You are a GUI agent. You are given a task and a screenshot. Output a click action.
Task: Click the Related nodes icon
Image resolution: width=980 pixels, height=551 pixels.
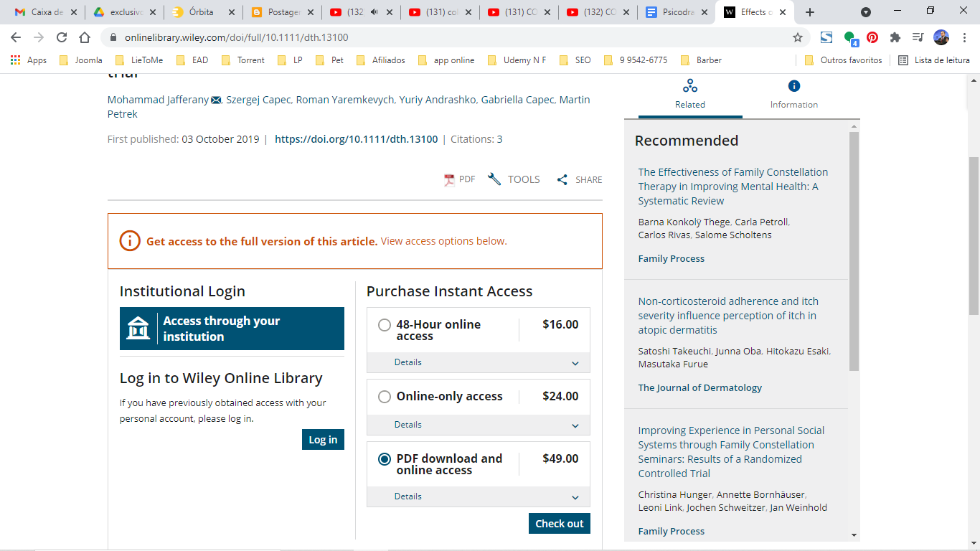(x=690, y=86)
